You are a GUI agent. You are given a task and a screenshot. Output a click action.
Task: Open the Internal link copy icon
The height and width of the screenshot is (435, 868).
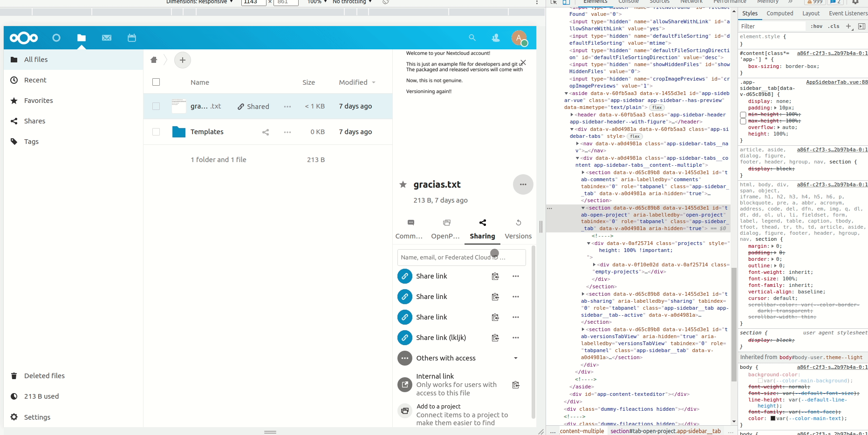point(515,385)
